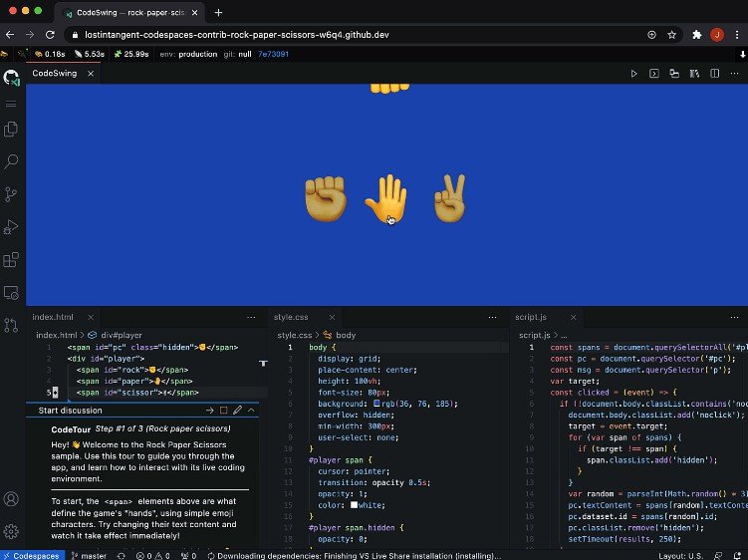Open the Extensions view

pos(11,260)
